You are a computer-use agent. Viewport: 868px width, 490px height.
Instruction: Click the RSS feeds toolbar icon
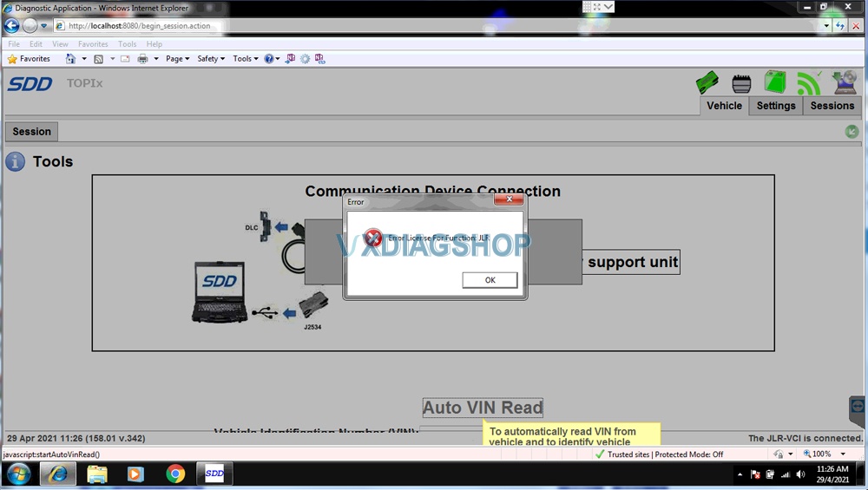click(99, 59)
